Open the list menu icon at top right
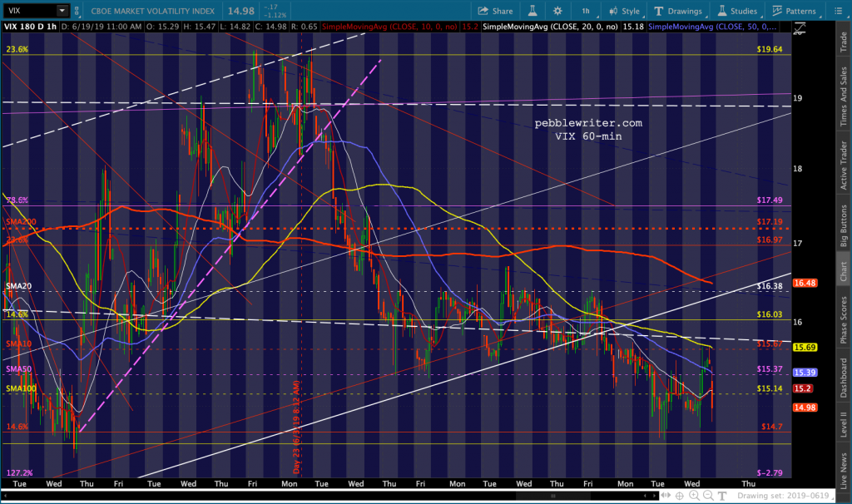The height and width of the screenshot is (504, 852). click(839, 11)
